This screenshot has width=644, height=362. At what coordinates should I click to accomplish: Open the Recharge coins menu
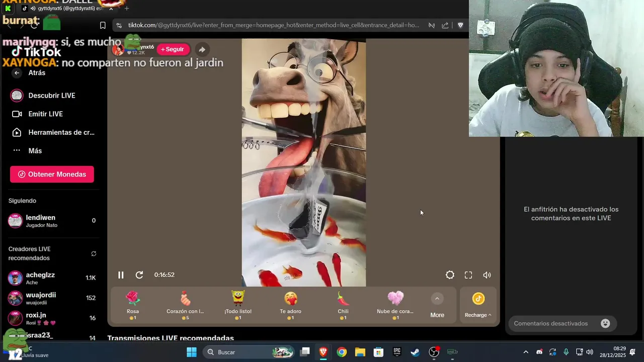tap(478, 306)
